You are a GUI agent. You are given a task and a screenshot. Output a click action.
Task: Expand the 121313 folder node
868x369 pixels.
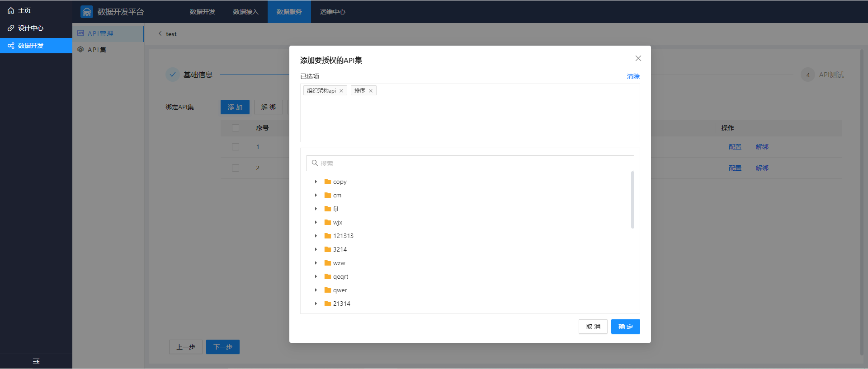click(316, 236)
